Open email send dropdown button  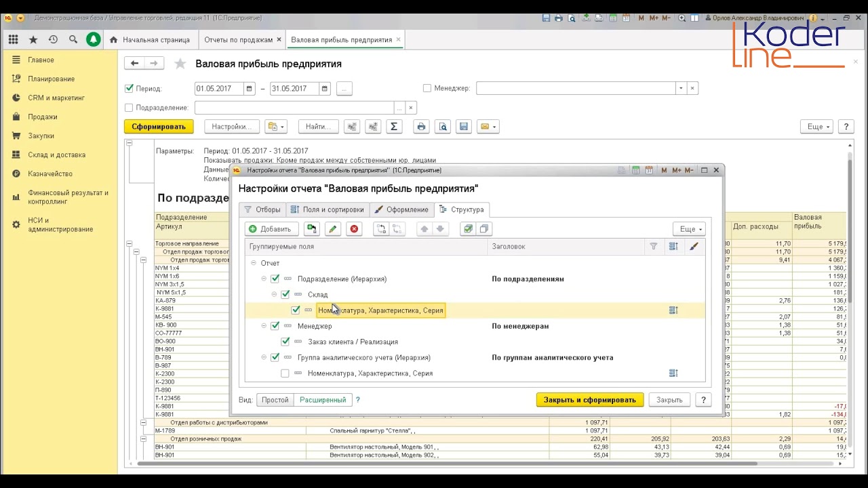[488, 127]
